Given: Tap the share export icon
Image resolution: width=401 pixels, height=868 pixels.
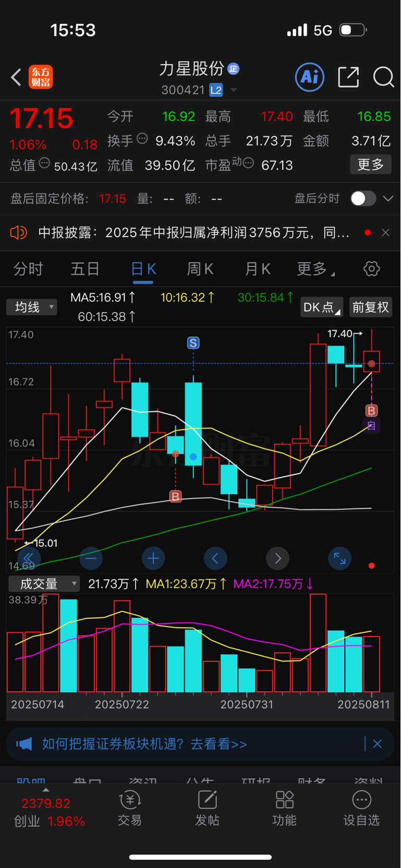Looking at the screenshot, I should [x=348, y=77].
